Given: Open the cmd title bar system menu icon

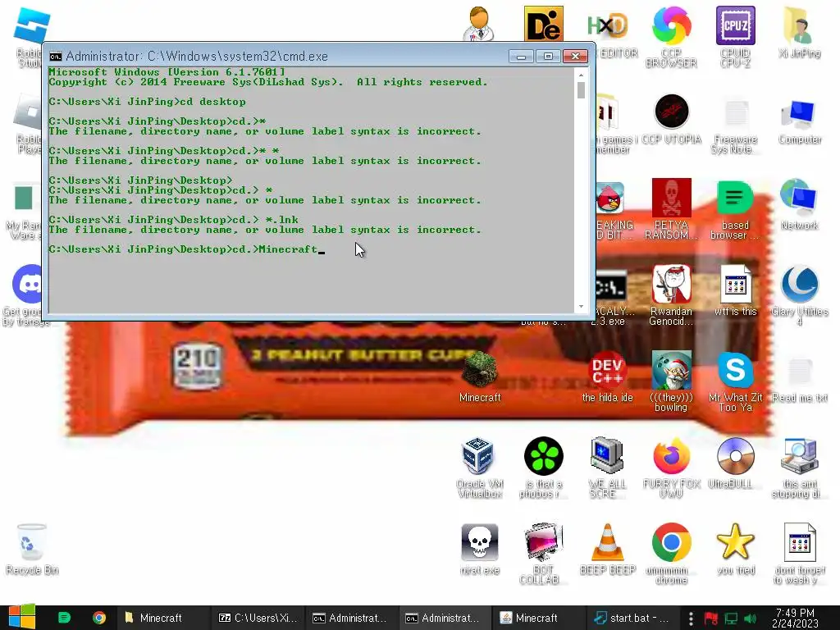Looking at the screenshot, I should (55, 57).
